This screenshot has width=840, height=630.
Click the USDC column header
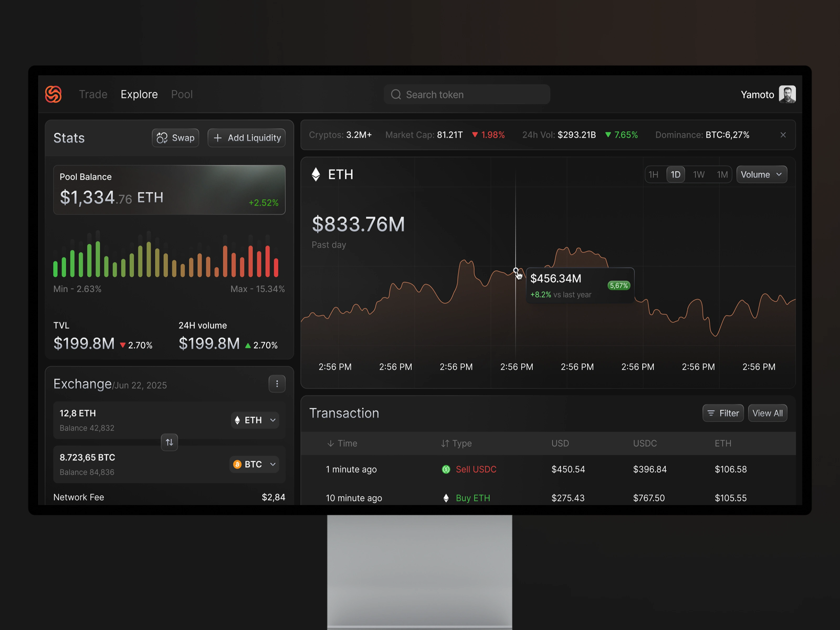(x=645, y=443)
